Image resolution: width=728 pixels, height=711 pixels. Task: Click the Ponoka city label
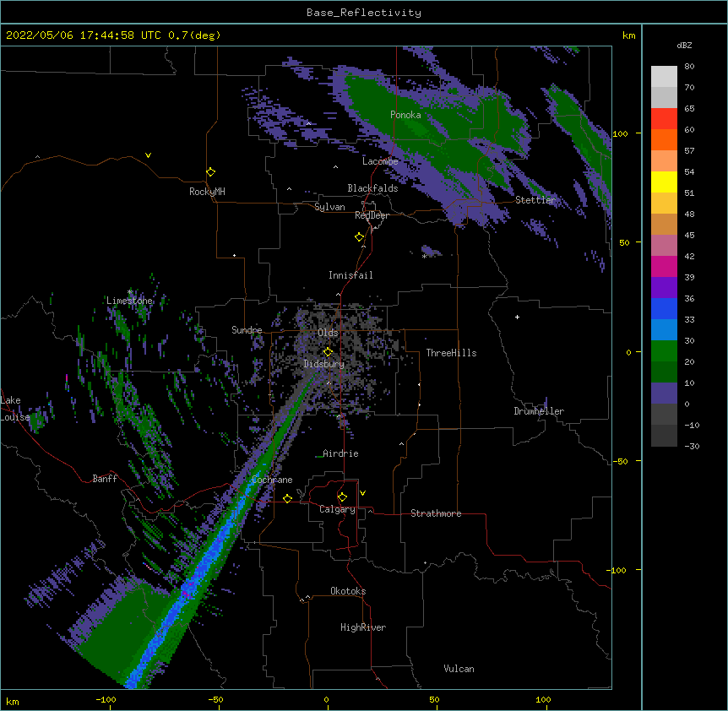pyautogui.click(x=405, y=115)
